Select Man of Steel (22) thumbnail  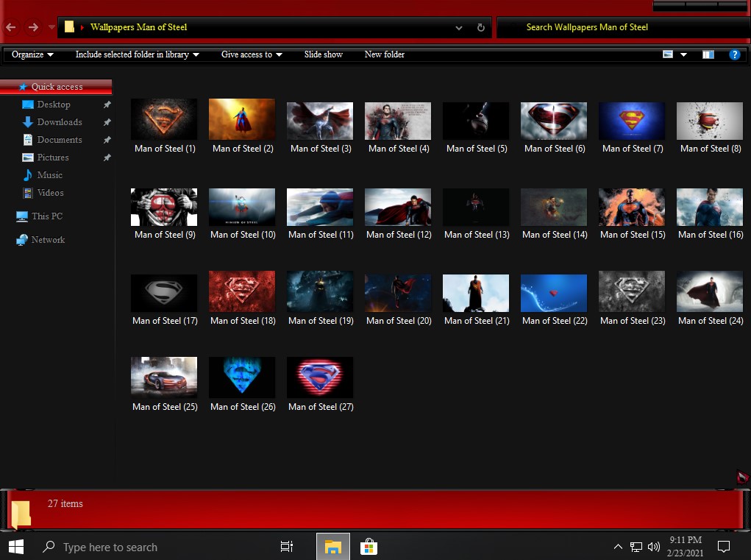554,293
